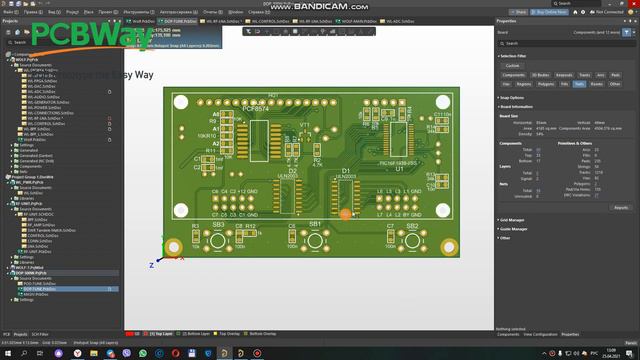Click the bright square icon in active bar

(x=295, y=31)
